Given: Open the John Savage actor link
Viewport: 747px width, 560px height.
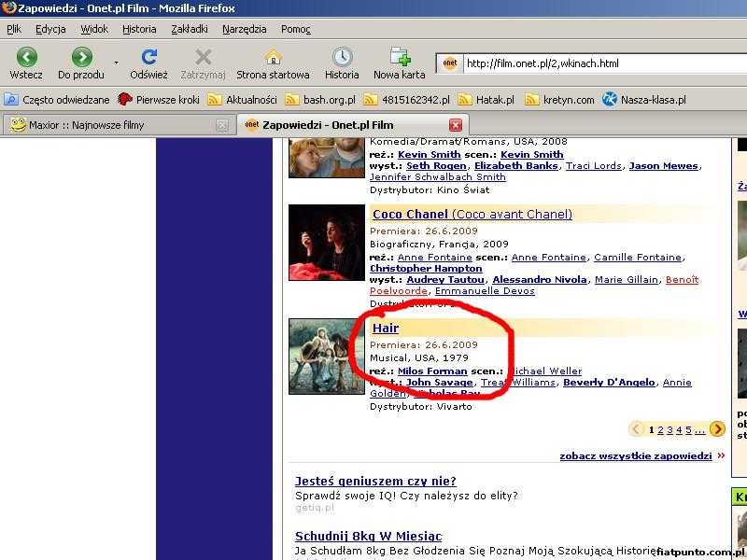Looking at the screenshot, I should [440, 383].
